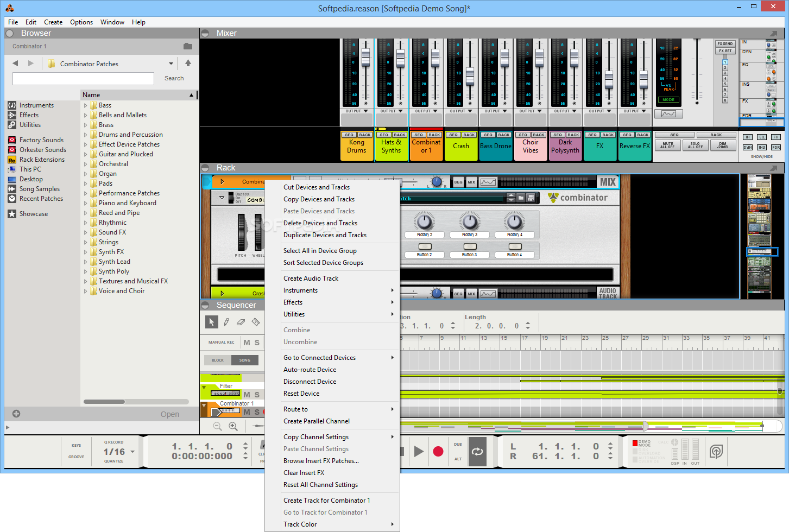The image size is (789, 532).
Task: Select the arrow selection tool in Sequencer
Action: 212,322
